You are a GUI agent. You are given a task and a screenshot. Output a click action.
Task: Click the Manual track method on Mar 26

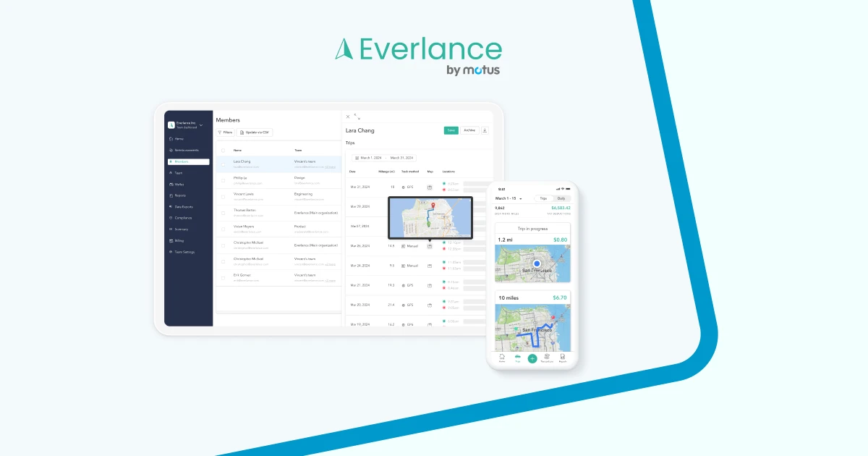tap(409, 246)
